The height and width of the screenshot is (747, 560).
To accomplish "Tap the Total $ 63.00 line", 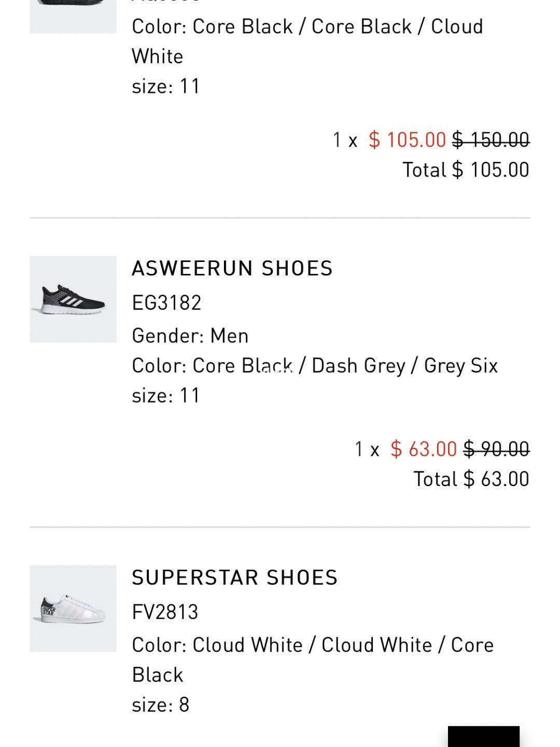I will pos(471,479).
